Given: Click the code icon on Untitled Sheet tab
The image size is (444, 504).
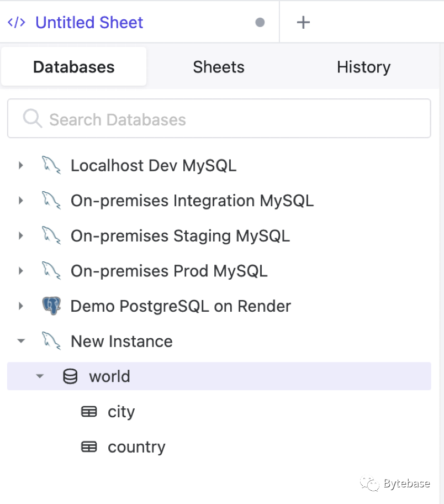Looking at the screenshot, I should tap(17, 23).
